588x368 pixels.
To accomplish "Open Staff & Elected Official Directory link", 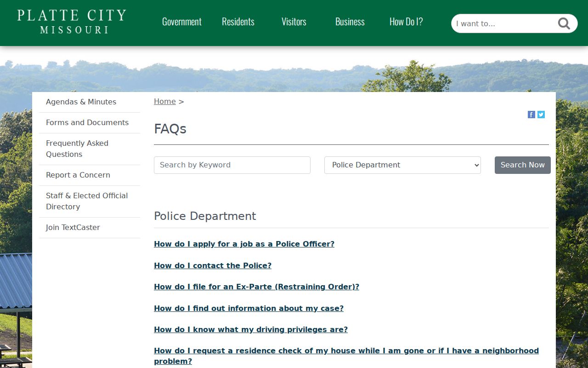I will pos(90,201).
